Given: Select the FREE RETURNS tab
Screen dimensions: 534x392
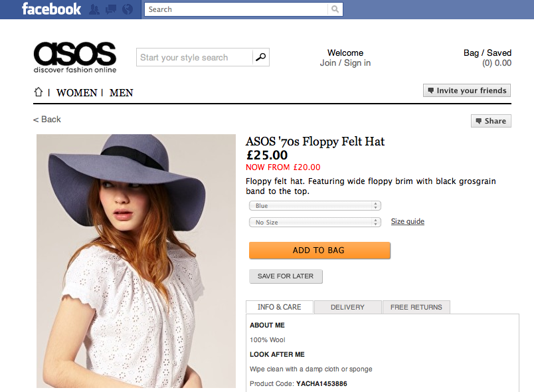Looking at the screenshot, I should click(416, 307).
